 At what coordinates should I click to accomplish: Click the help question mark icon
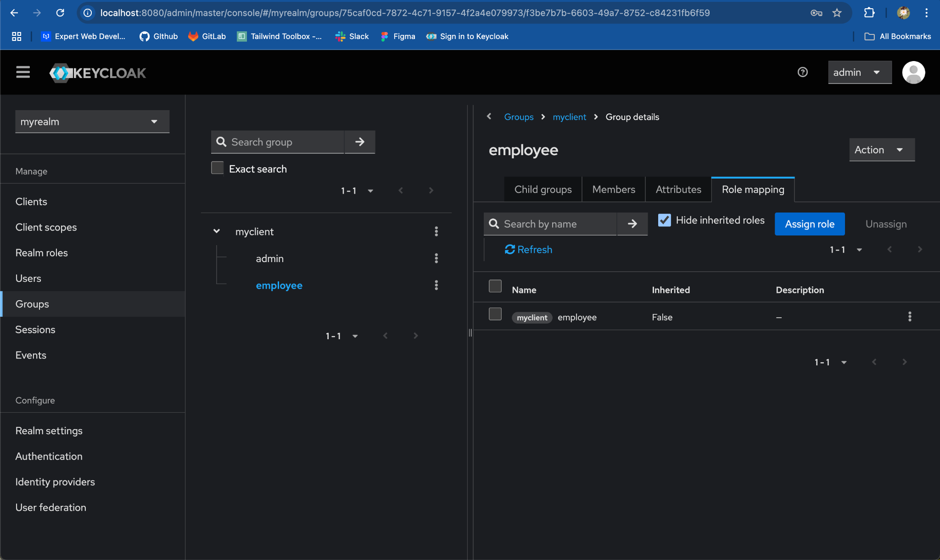(802, 72)
